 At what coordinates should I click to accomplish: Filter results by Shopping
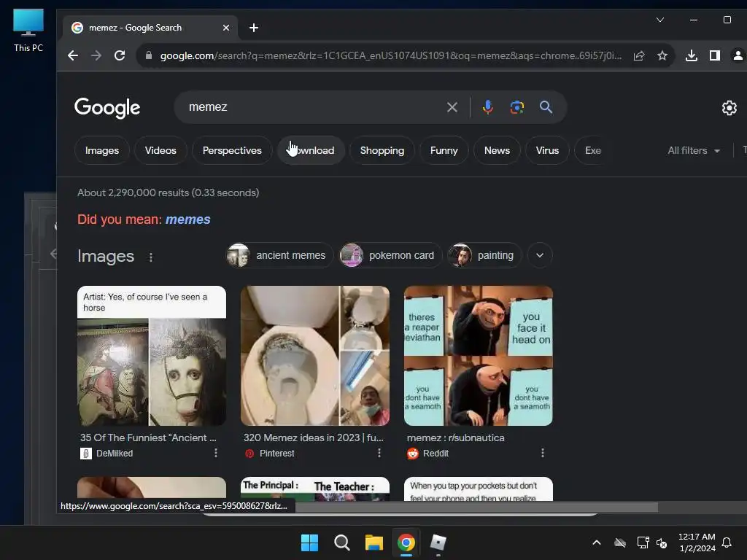(x=382, y=150)
